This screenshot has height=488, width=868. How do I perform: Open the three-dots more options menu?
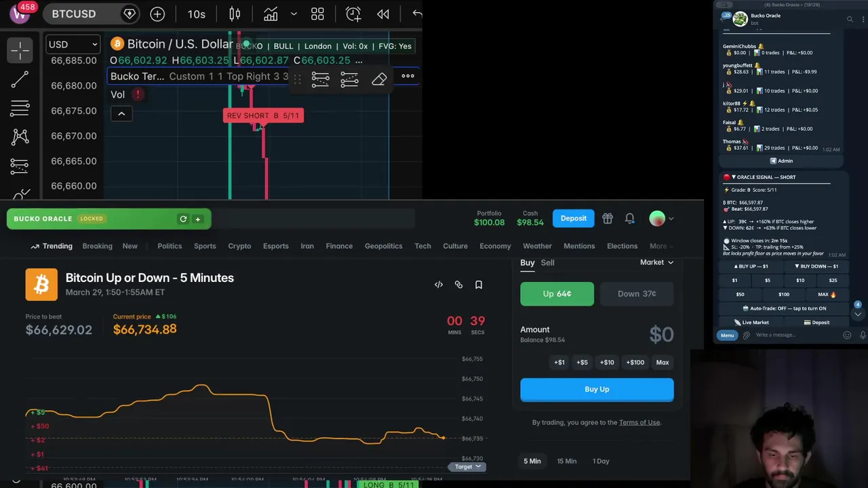[408, 76]
